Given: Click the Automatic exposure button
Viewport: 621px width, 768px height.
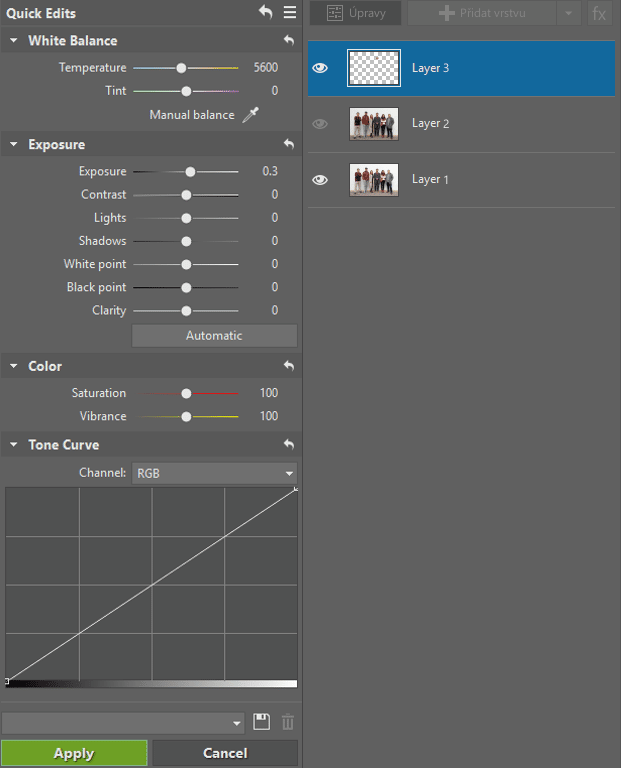Looking at the screenshot, I should tap(215, 336).
